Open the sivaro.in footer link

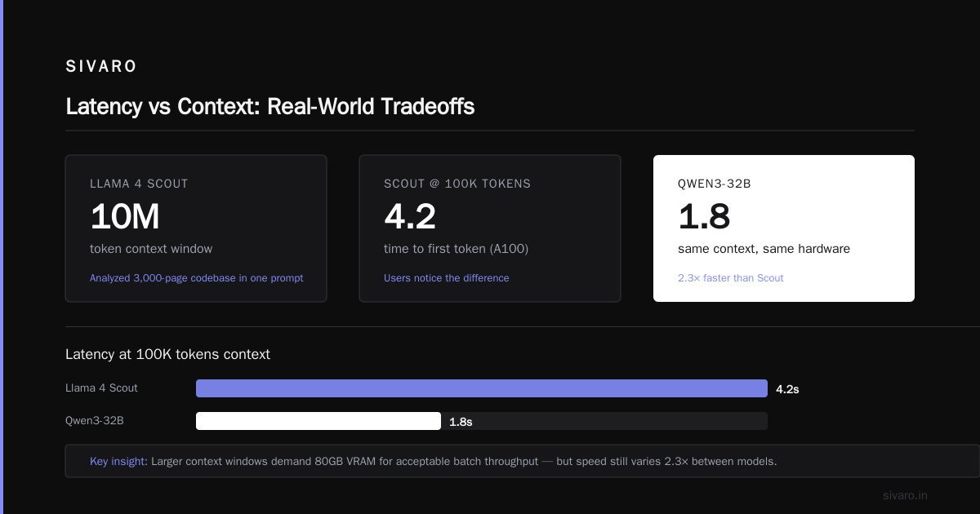tap(905, 495)
